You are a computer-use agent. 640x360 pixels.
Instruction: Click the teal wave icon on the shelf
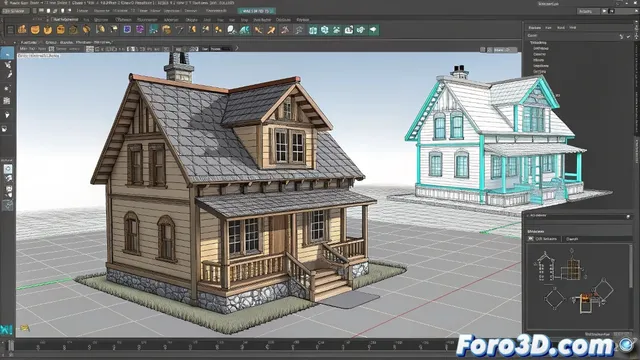[x=244, y=29]
